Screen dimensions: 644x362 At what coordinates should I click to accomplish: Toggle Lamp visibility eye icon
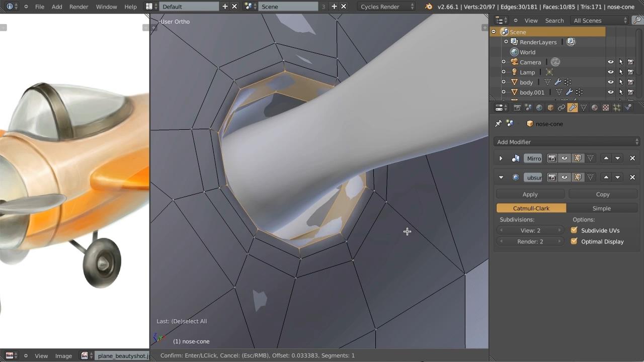[x=611, y=72]
